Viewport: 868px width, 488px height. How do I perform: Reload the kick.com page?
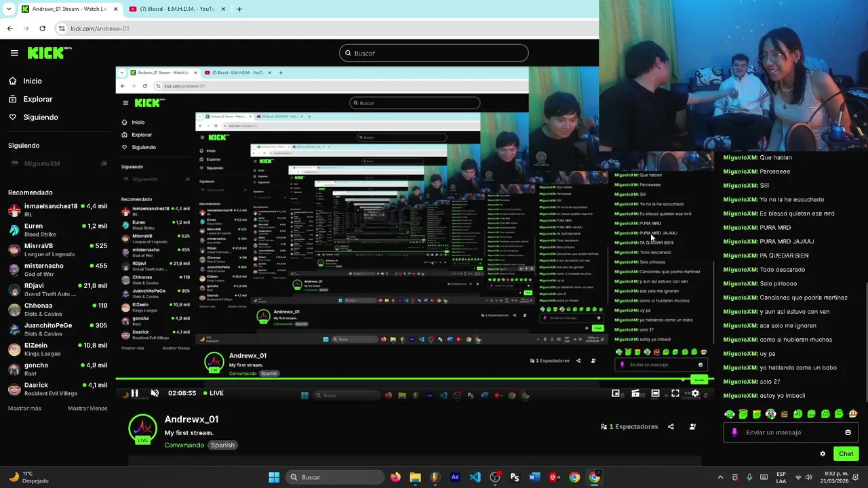click(42, 28)
